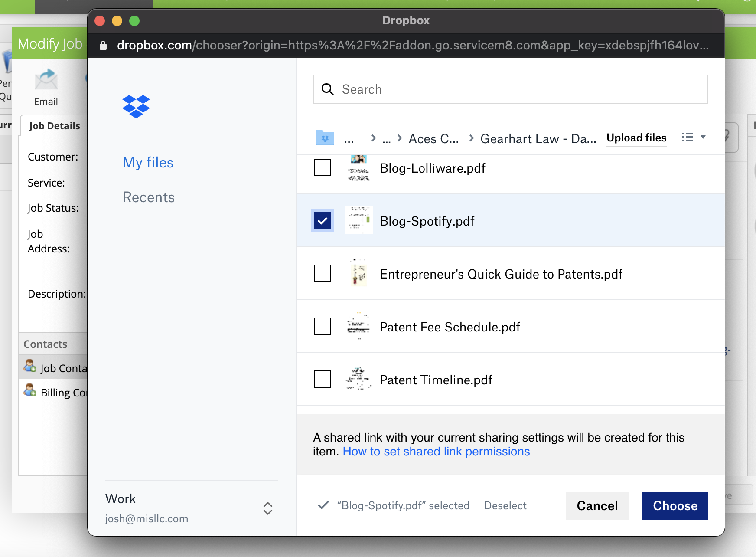Tick the Patent Fee Schedule.pdf checkbox
This screenshot has width=756, height=557.
(x=323, y=327)
